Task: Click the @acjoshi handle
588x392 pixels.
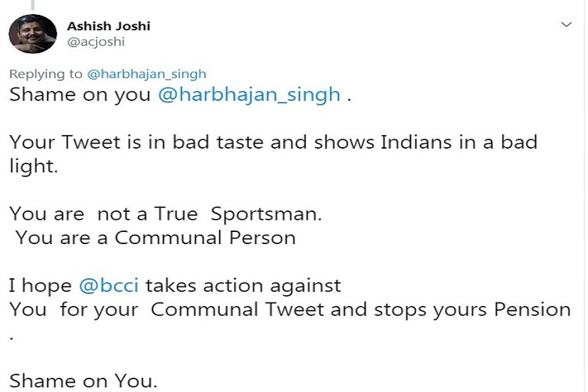Action: (95, 42)
